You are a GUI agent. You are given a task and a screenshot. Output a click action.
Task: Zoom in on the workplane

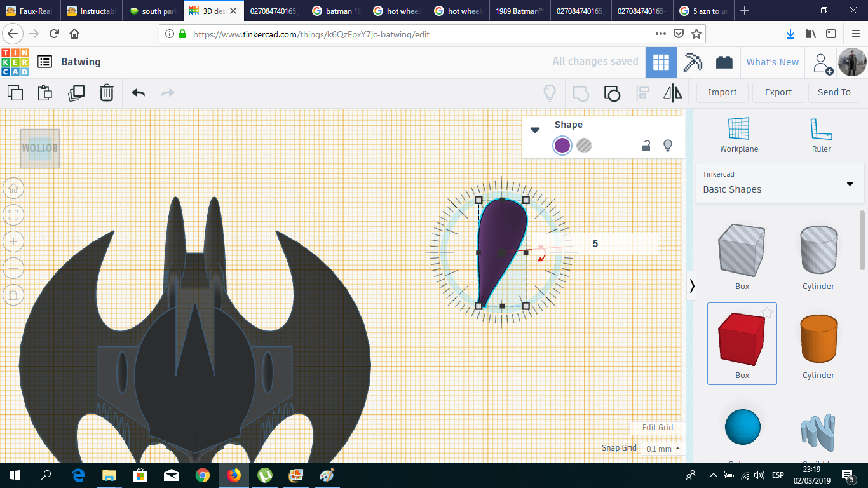click(x=13, y=241)
